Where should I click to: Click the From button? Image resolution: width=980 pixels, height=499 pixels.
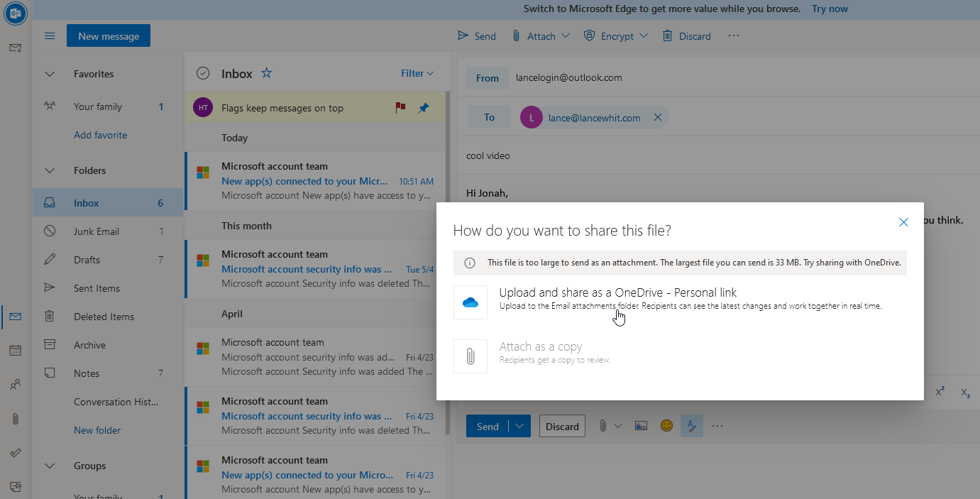[488, 78]
